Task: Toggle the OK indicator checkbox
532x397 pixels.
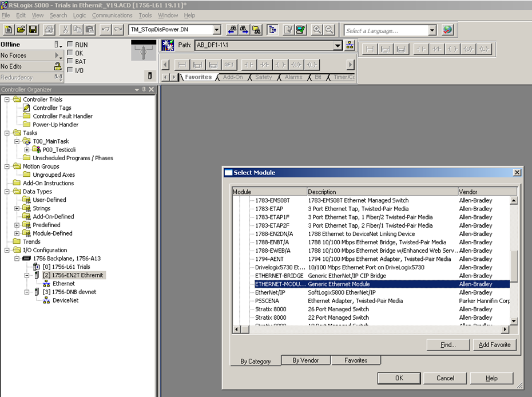Action: click(x=70, y=53)
